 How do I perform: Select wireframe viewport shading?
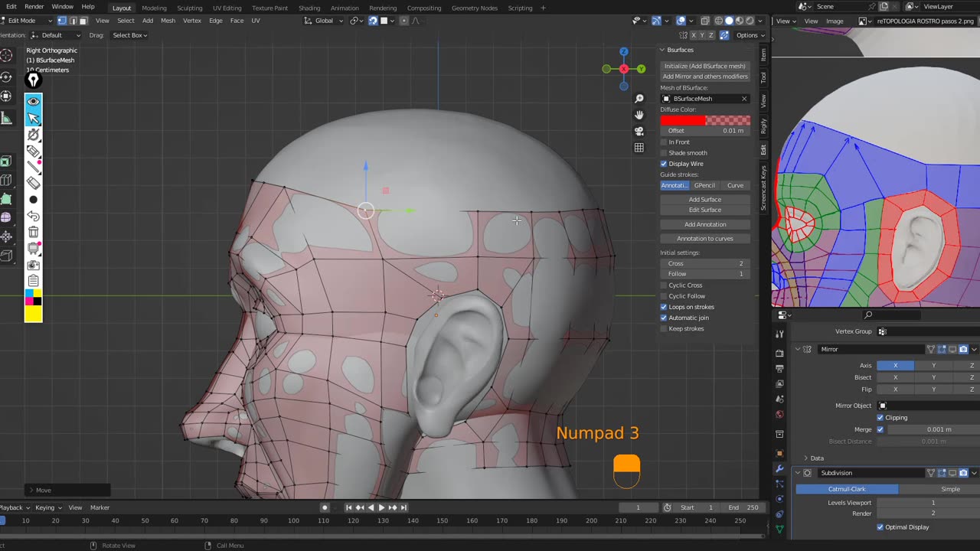pos(719,21)
